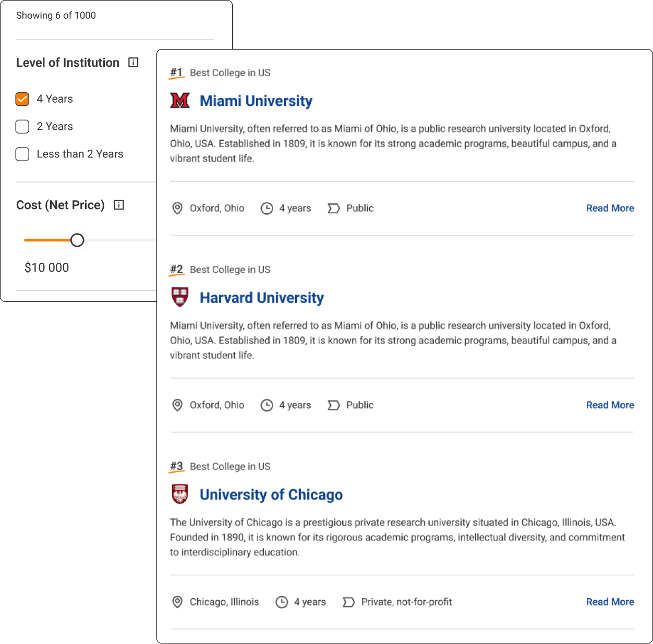
Task: Open Read More for University of Chicago
Action: [610, 602]
